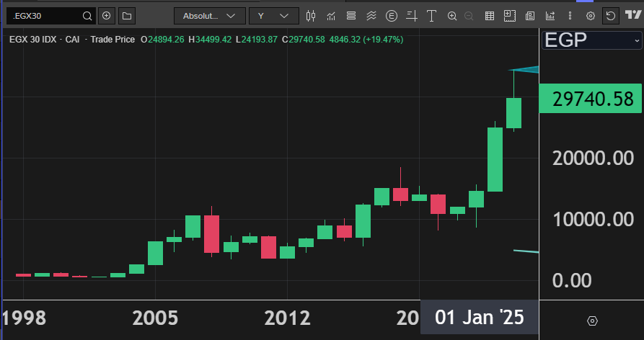Open the Y interval dropdown
The height and width of the screenshot is (340, 644).
coord(273,16)
